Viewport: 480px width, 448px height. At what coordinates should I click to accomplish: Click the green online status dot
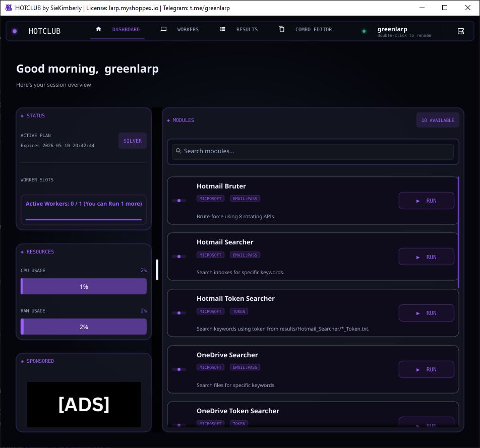pyautogui.click(x=364, y=31)
